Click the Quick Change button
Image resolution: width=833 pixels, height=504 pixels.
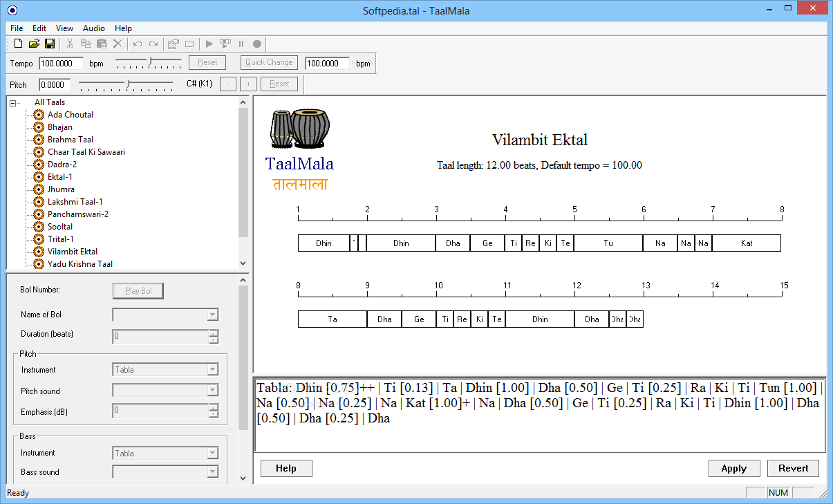pyautogui.click(x=270, y=62)
